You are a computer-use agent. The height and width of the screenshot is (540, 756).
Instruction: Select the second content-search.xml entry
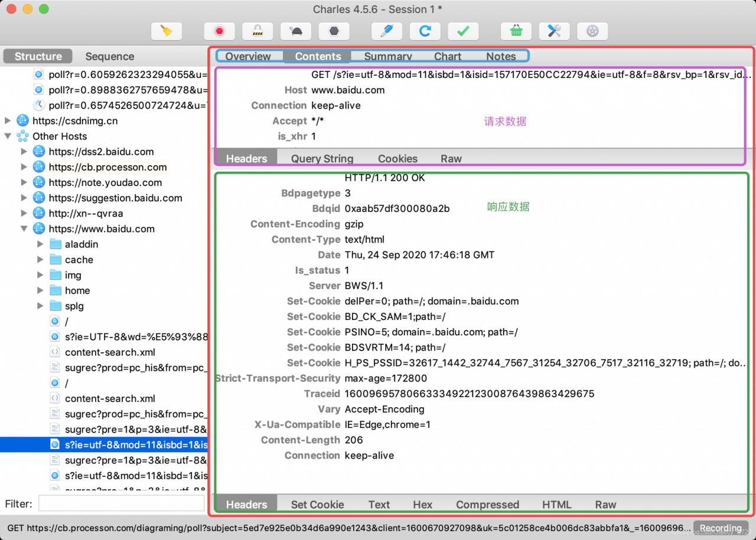point(110,398)
